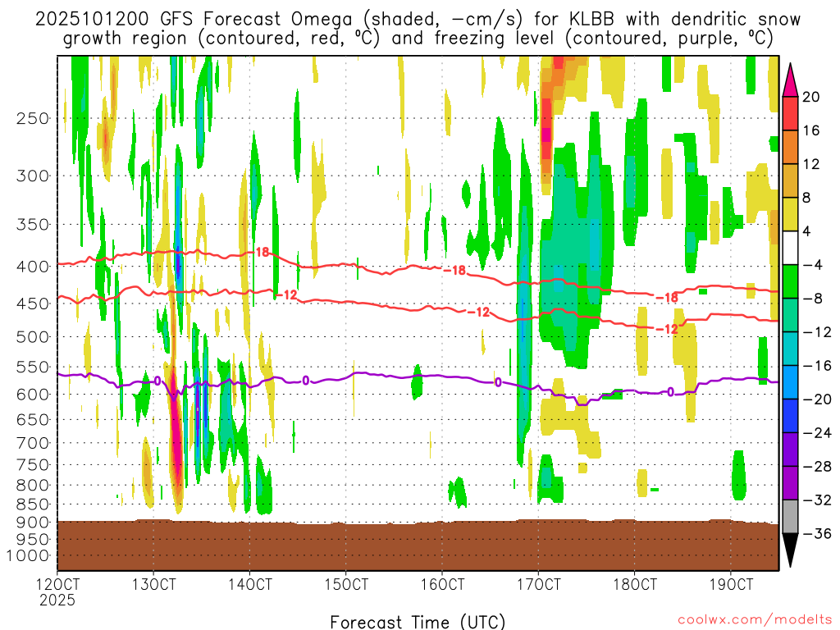The width and height of the screenshot is (840, 630).
Task: Click the pink arrow atop the colorbar
Action: (x=791, y=79)
